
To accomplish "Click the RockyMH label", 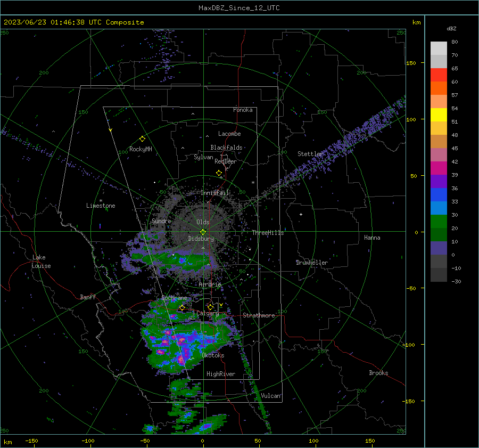I will (x=141, y=149).
